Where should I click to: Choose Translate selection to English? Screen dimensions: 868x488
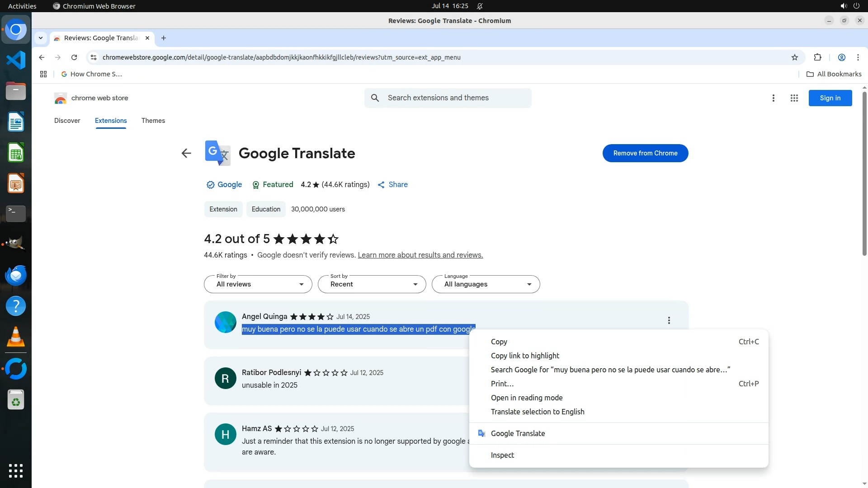click(538, 412)
